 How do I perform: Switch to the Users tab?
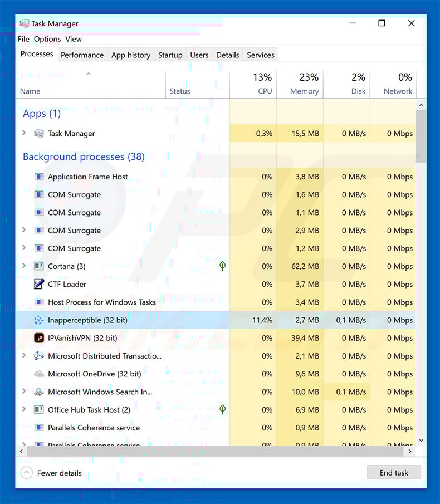click(199, 55)
